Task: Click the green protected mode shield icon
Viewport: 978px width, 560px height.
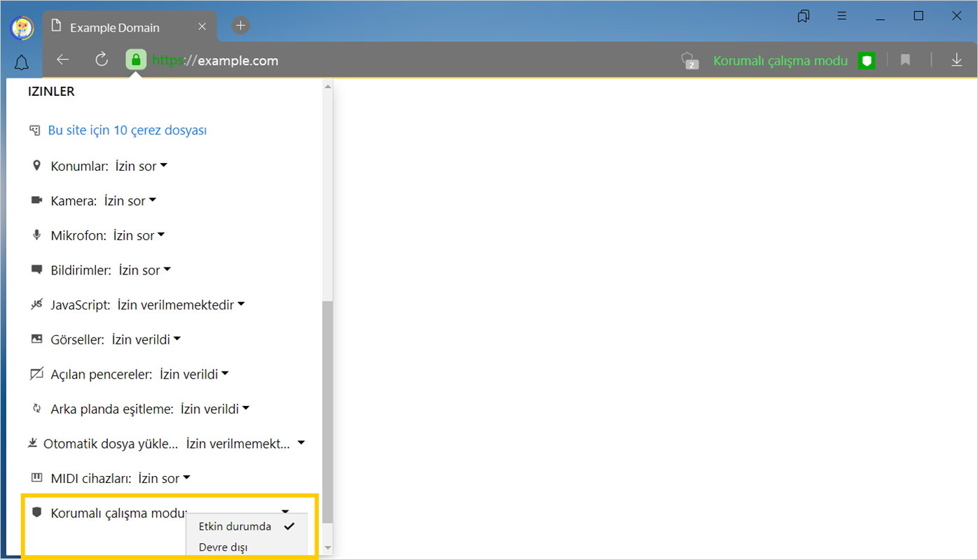Action: click(x=867, y=61)
